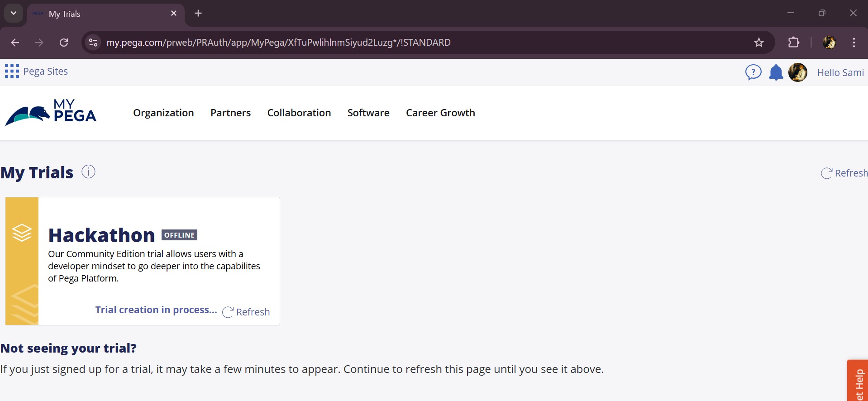The image size is (868, 401).
Task: Select the Career Growth menu item
Action: tap(440, 113)
